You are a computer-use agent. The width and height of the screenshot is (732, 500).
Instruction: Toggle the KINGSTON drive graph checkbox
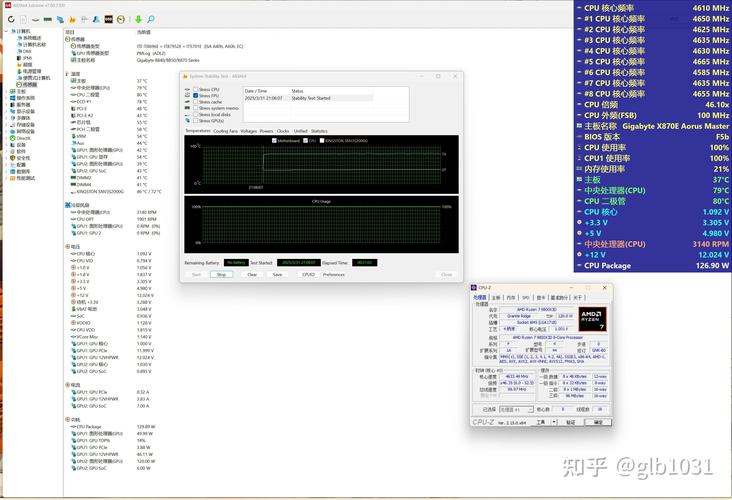[322, 141]
